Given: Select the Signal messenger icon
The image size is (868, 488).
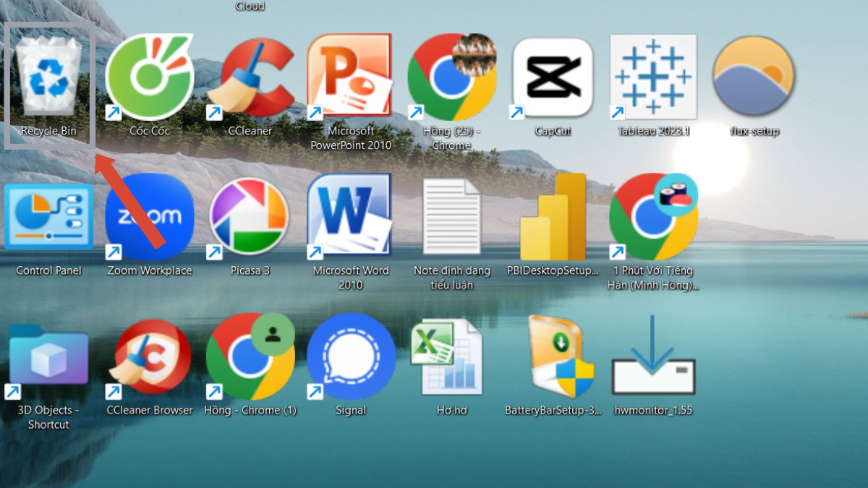Looking at the screenshot, I should click(x=351, y=356).
